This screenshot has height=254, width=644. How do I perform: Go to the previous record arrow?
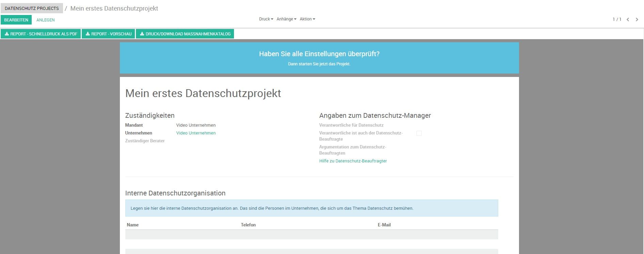click(628, 19)
